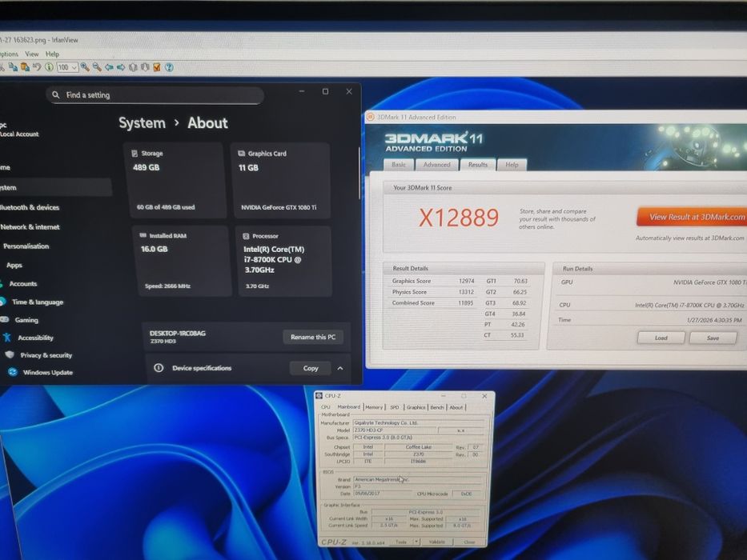Click Validate button in CPU-Z
Image resolution: width=747 pixels, height=560 pixels.
pyautogui.click(x=436, y=542)
